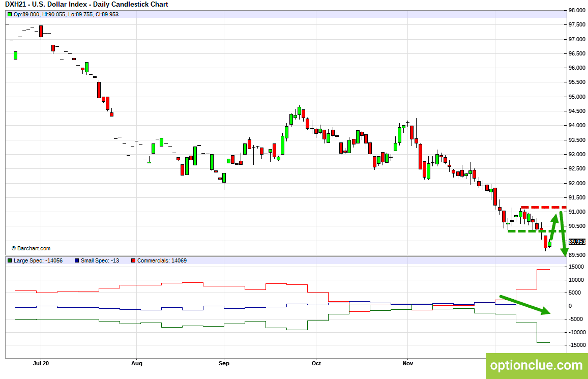Click the Large Spec green legend swatch
The image size is (588, 379).
click(10, 260)
